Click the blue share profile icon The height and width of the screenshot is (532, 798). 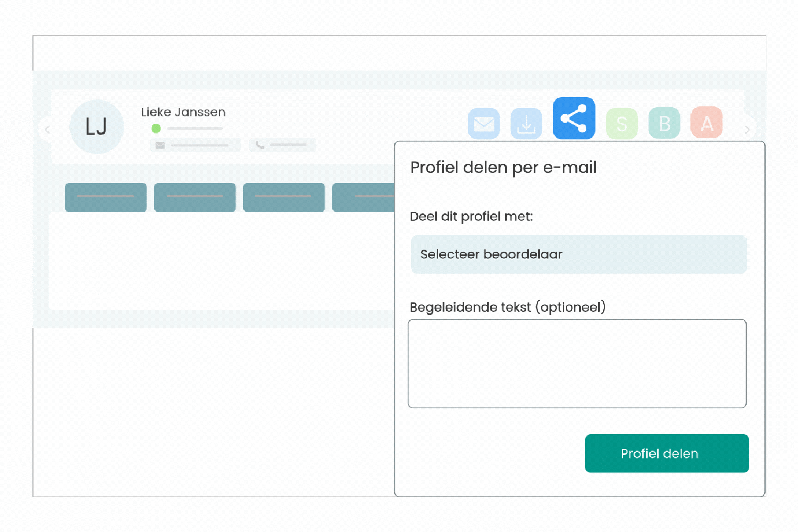574,119
